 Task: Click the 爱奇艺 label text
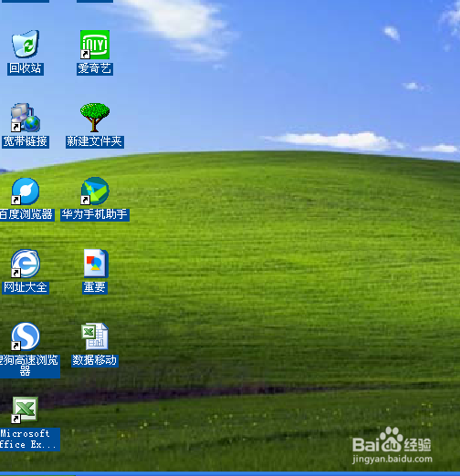click(x=95, y=68)
